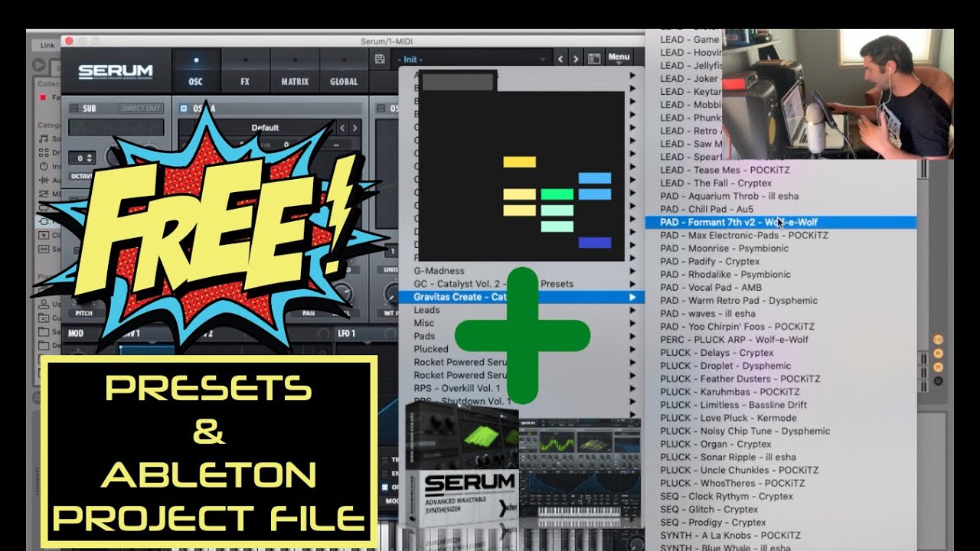
Task: Enable the SUB oscillator checkbox
Action: point(73,109)
